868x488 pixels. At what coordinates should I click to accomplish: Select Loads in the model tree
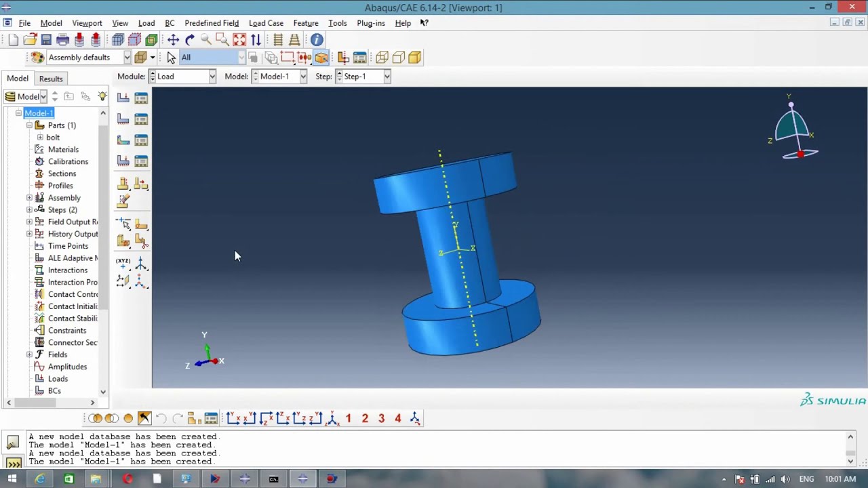click(58, 379)
